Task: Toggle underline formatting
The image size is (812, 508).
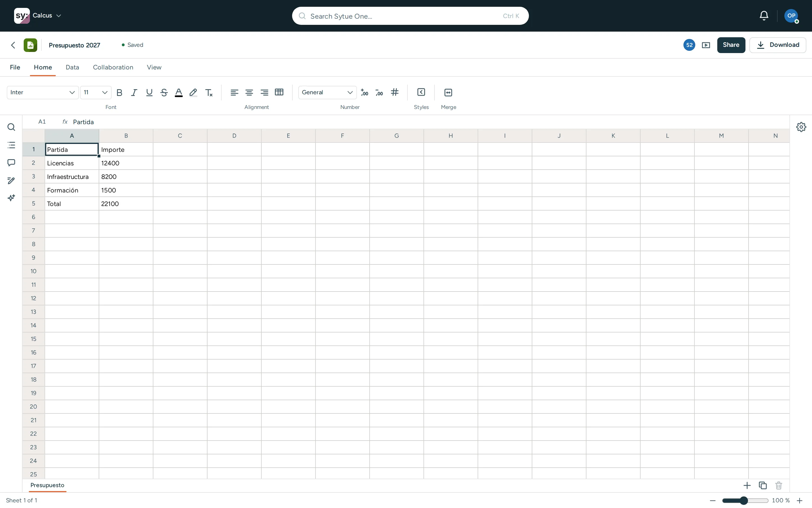Action: (x=149, y=92)
